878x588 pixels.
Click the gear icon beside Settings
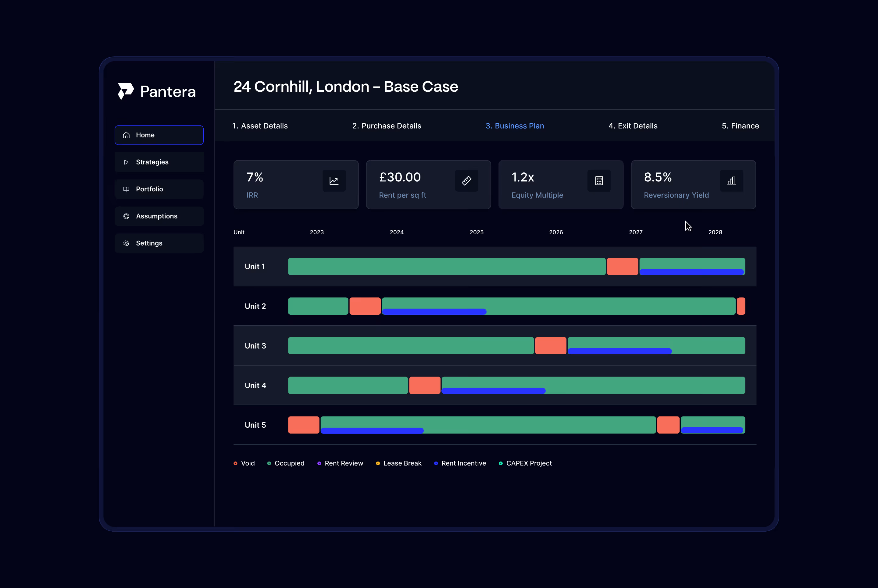[127, 243]
